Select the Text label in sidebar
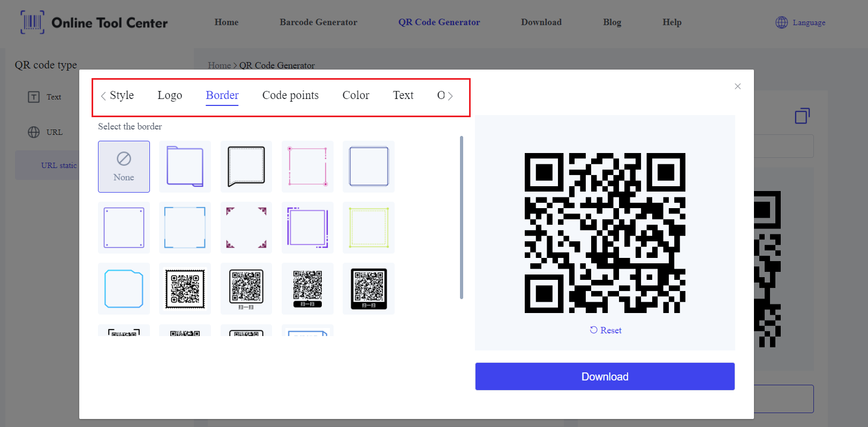The width and height of the screenshot is (868, 427). [54, 97]
